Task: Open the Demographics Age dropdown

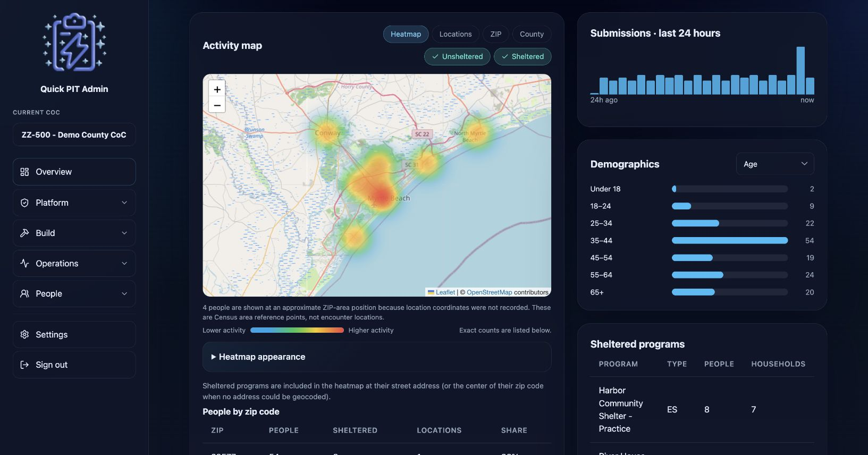Action: point(775,164)
